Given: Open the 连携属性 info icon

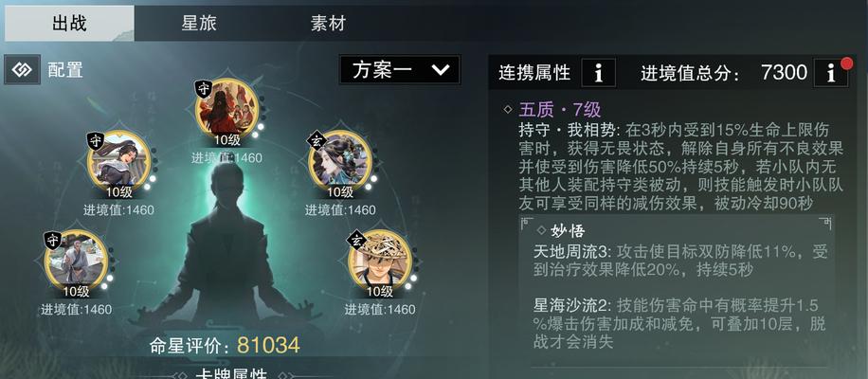Looking at the screenshot, I should click(598, 72).
